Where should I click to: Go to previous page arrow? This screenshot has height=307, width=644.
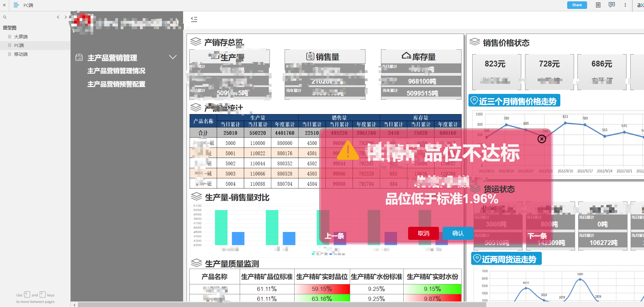point(58,17)
